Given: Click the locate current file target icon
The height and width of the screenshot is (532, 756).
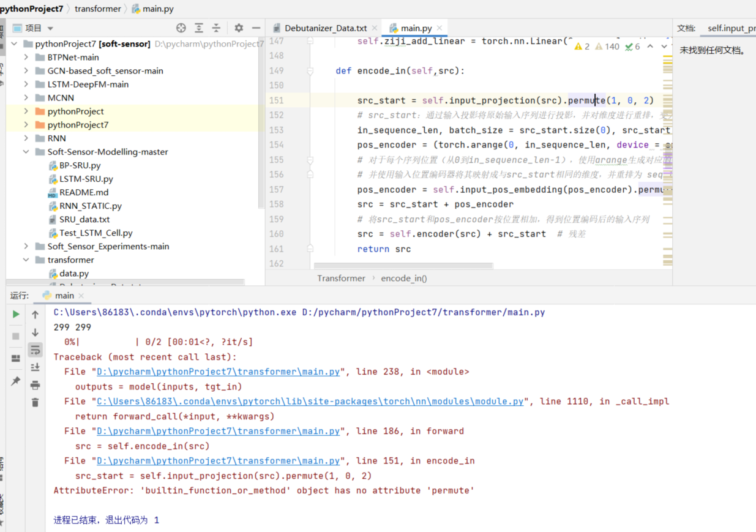Looking at the screenshot, I should click(x=181, y=28).
